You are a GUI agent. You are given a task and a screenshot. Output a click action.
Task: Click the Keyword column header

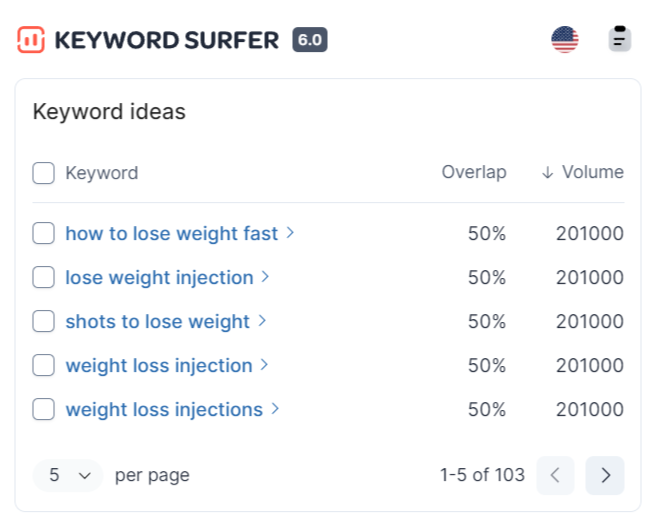(x=101, y=173)
